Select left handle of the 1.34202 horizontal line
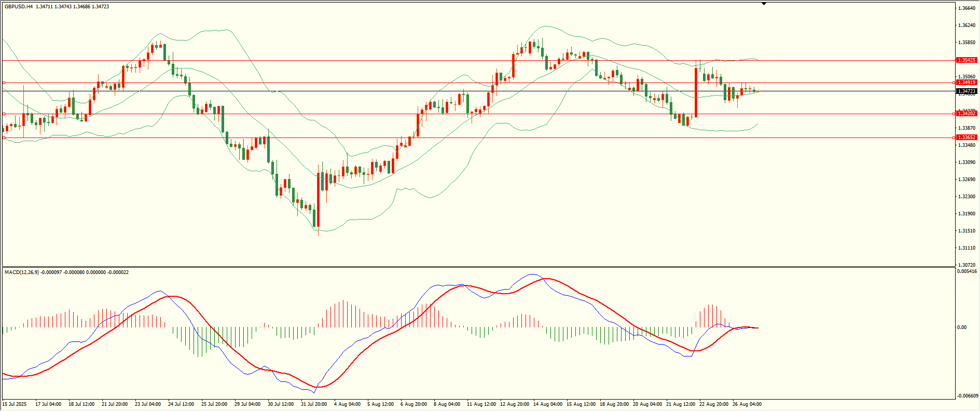980x411 pixels. click(4, 114)
